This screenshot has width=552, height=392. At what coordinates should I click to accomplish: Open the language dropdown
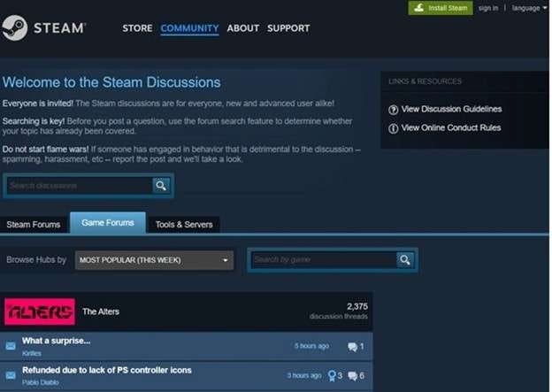point(529,8)
